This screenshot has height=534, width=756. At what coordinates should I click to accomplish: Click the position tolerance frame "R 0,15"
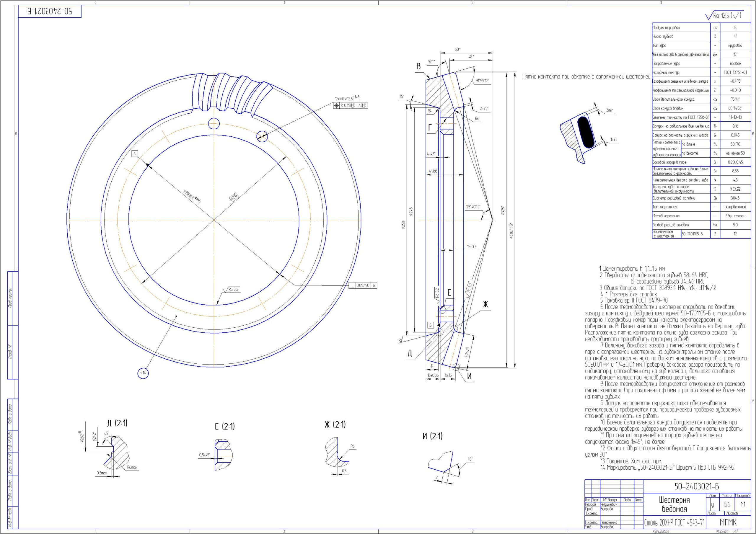350,105
